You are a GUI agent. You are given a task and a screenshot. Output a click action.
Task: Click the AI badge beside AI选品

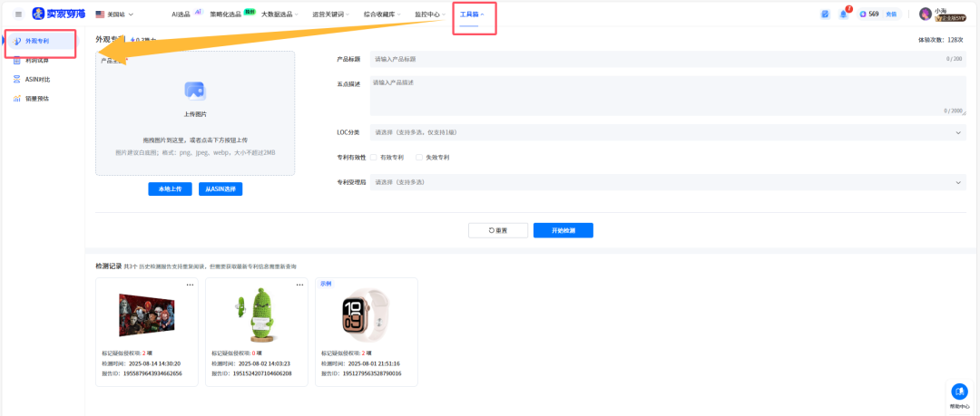click(x=198, y=11)
